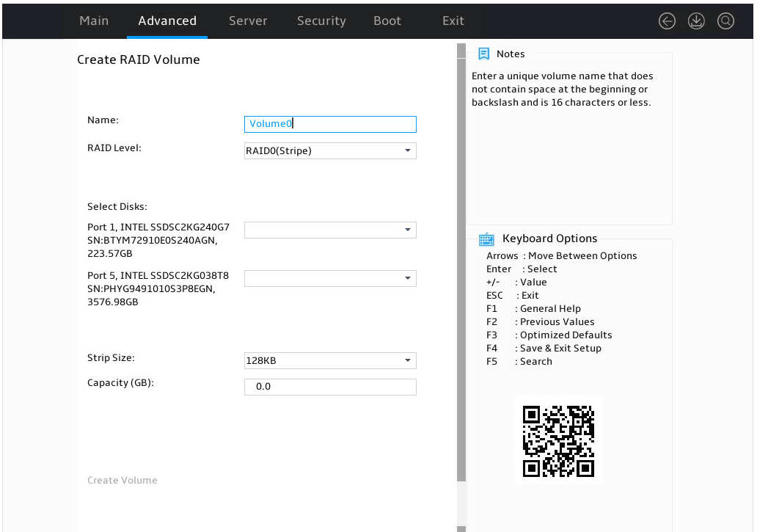This screenshot has height=532, width=757.
Task: Open the Boot tab
Action: point(387,21)
